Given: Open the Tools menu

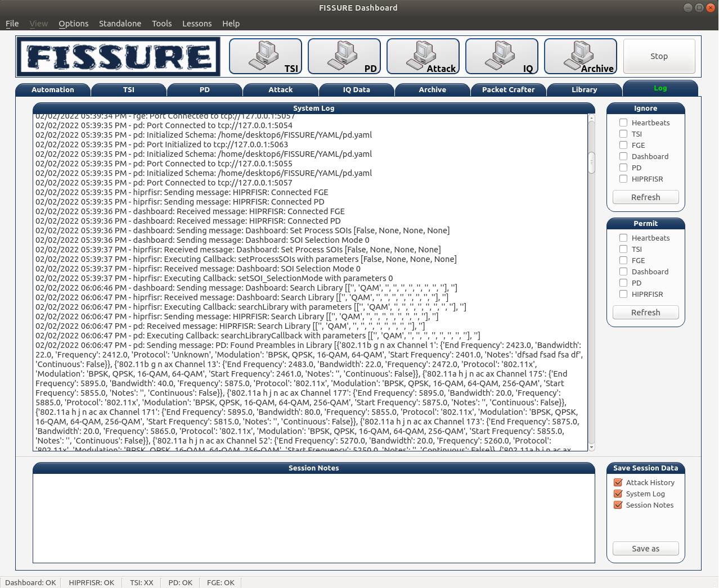Looking at the screenshot, I should coord(162,24).
